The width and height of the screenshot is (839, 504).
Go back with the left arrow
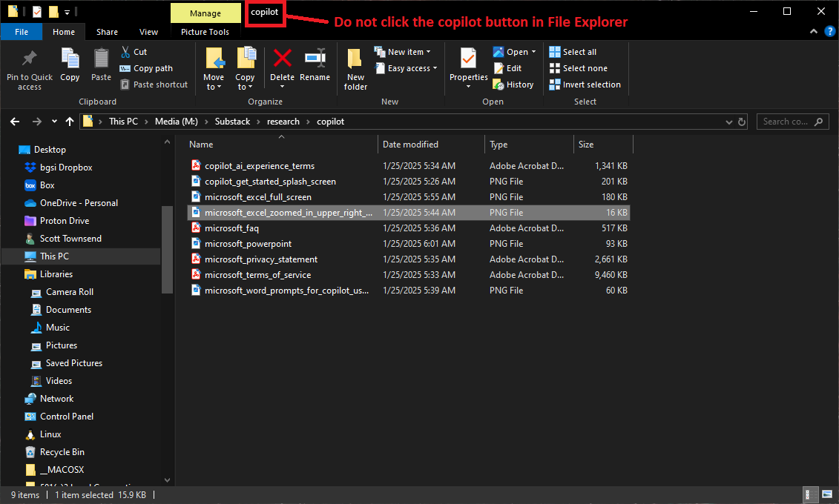coord(15,122)
